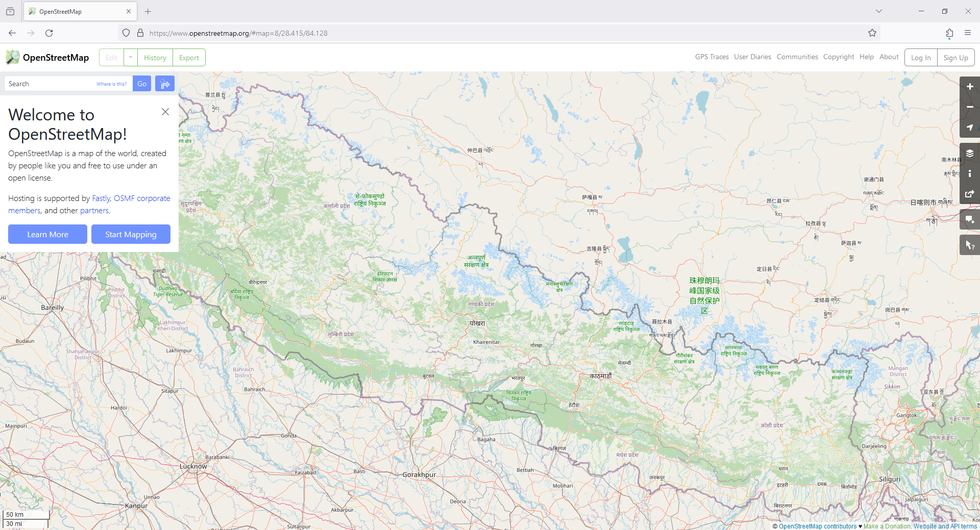
Task: Click the Sign Up button
Action: point(955,58)
